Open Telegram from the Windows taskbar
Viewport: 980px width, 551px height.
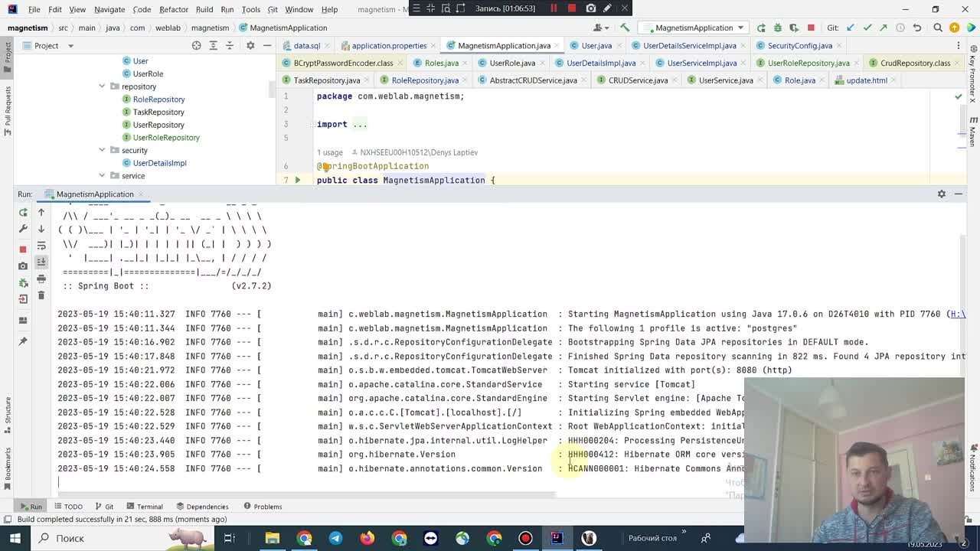point(335,538)
